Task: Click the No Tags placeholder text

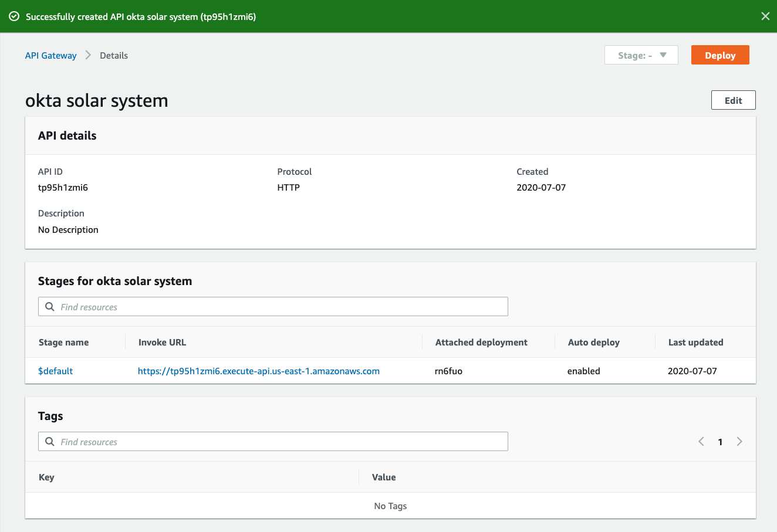Action: [390, 506]
